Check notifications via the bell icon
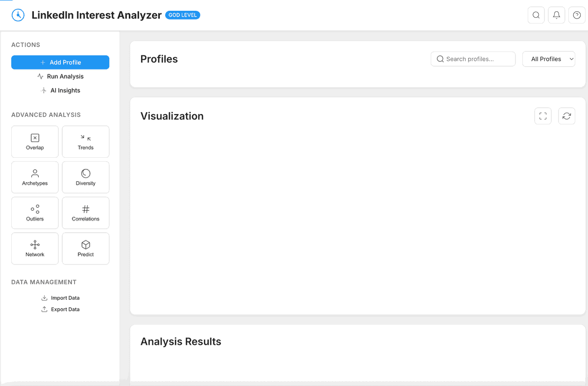This screenshot has height=386, width=588. click(x=556, y=15)
